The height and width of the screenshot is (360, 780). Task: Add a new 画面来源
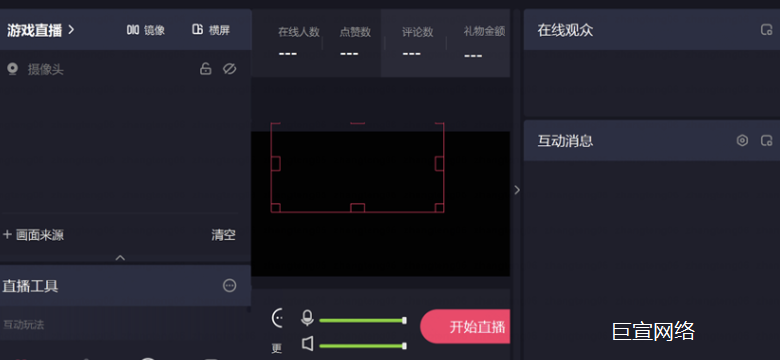click(x=33, y=235)
